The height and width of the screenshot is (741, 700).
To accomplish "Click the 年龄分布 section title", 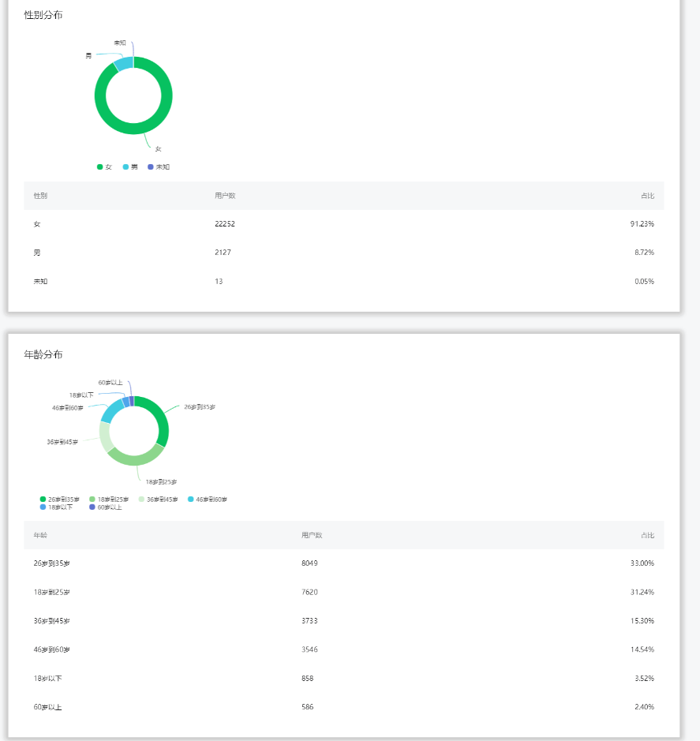I will (43, 354).
